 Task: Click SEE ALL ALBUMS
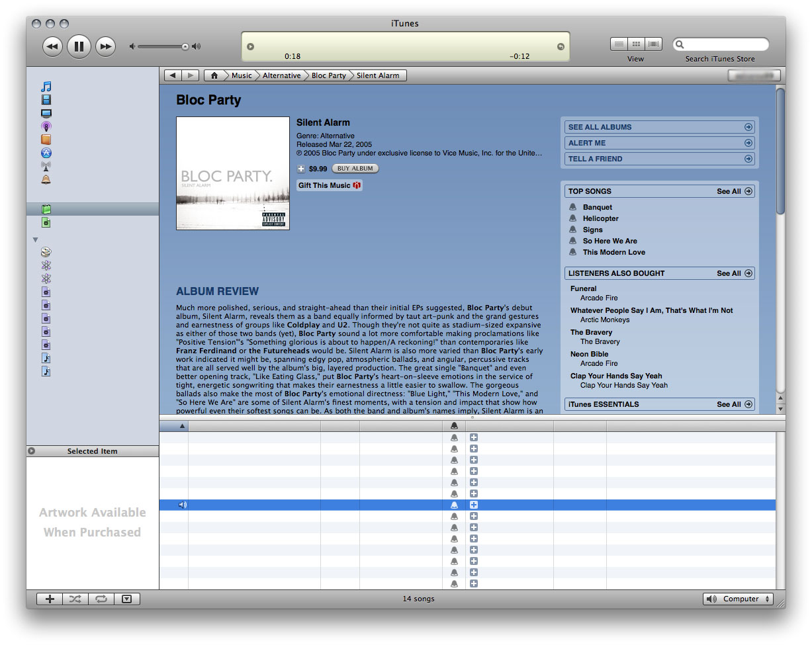[660, 127]
